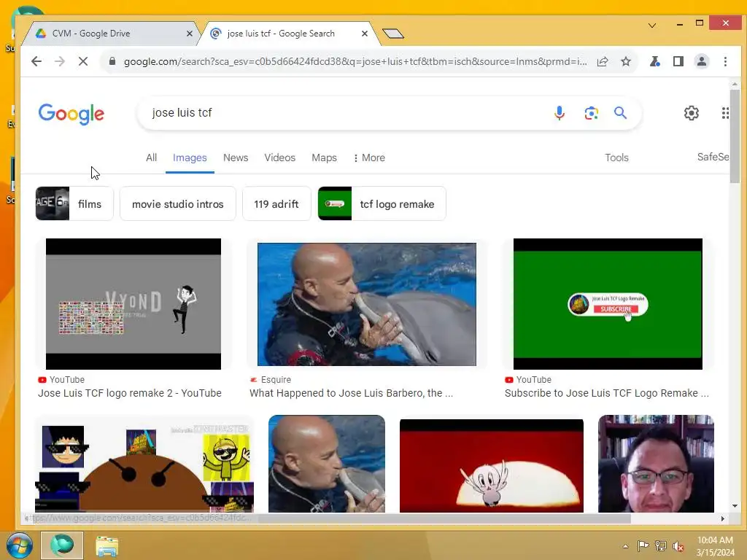Open Chrome three-dot menu
This screenshot has width=747, height=560.
coord(725,61)
